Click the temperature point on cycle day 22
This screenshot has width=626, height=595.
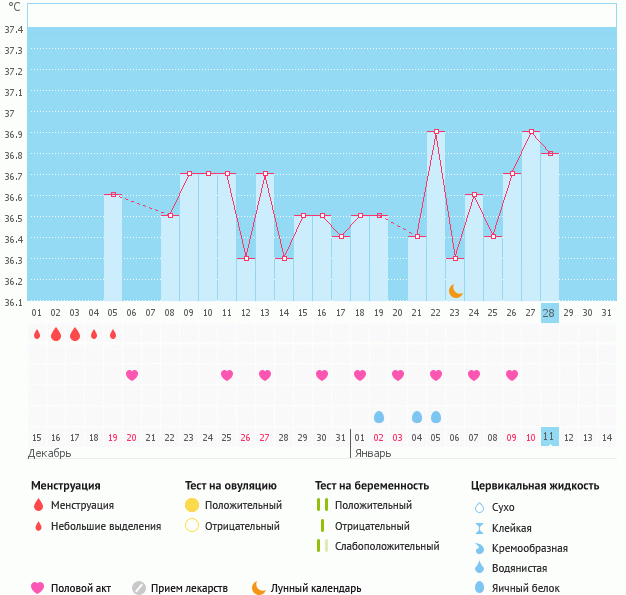(x=436, y=131)
